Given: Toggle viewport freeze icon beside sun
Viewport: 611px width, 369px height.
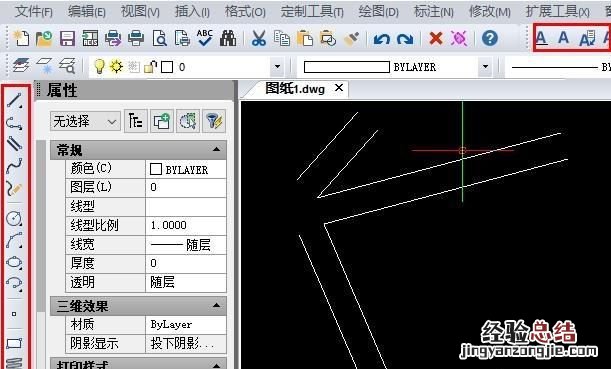Looking at the screenshot, I should click(x=134, y=67).
